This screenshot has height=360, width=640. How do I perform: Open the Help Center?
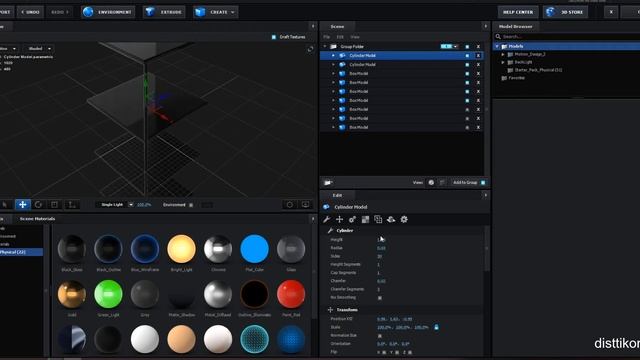(518, 12)
